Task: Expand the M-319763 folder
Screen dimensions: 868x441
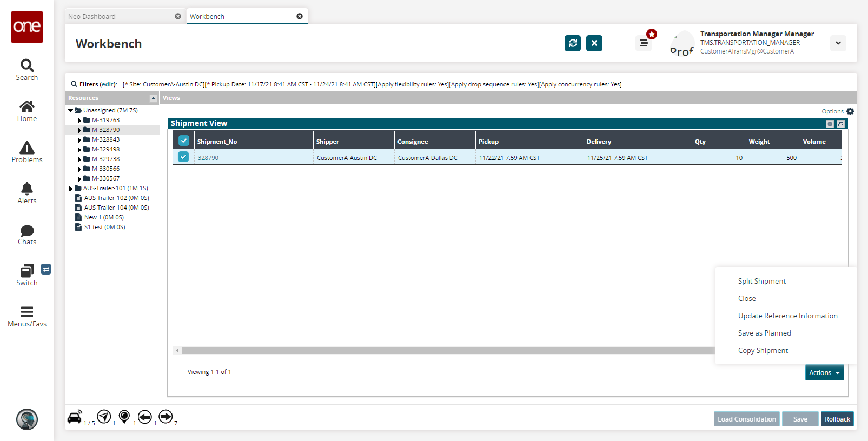Action: (79, 121)
